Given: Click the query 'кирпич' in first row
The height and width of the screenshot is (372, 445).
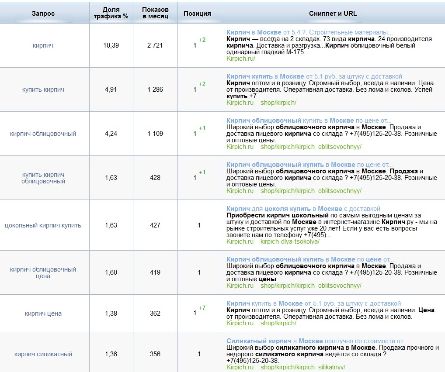Looking at the screenshot, I should (x=43, y=46).
